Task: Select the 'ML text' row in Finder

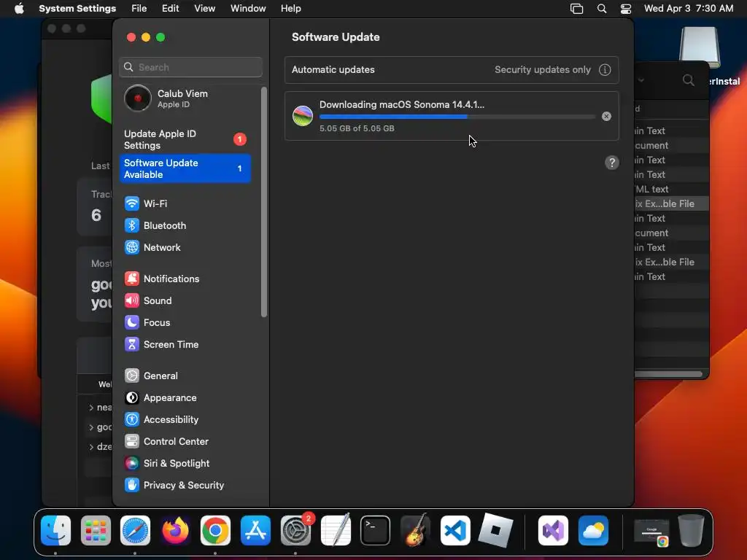Action: tap(671, 189)
